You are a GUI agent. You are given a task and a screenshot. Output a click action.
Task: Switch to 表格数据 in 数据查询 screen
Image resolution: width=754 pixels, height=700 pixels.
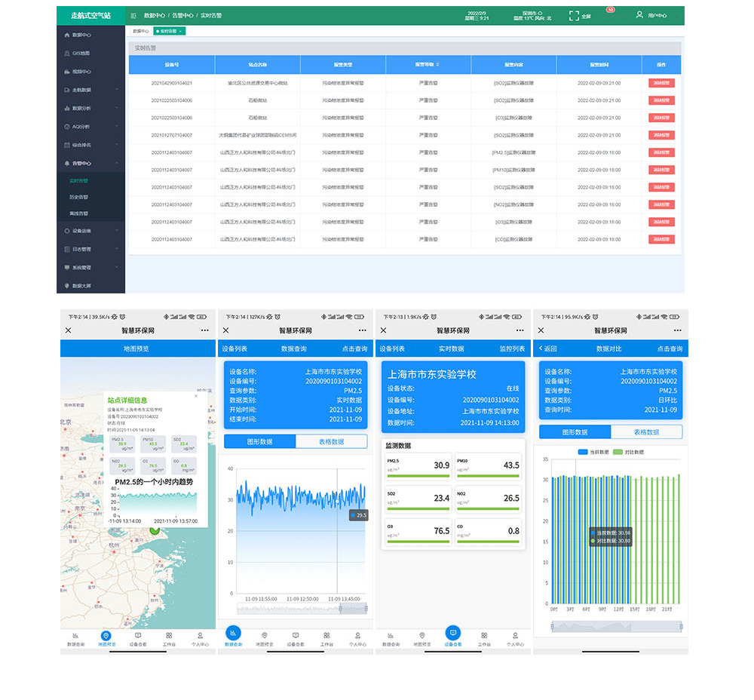click(x=331, y=442)
